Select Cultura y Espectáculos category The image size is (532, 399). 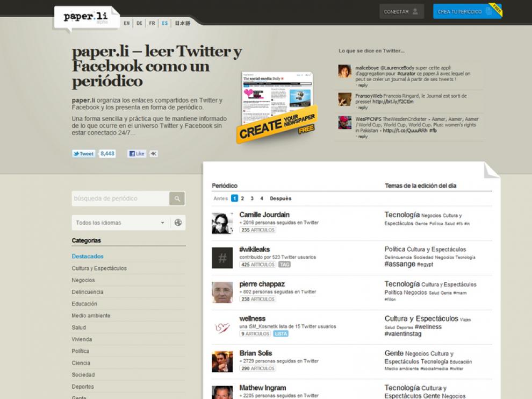click(99, 268)
